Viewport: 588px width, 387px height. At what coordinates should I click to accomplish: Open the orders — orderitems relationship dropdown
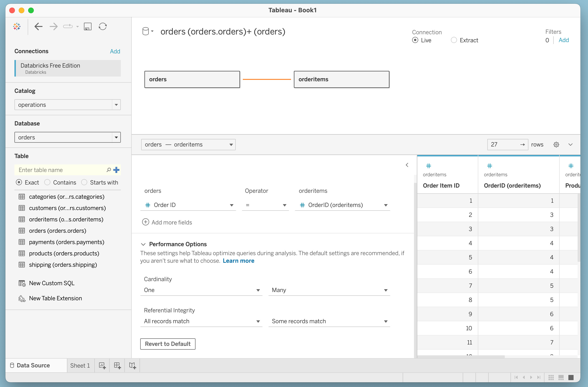[x=188, y=145]
